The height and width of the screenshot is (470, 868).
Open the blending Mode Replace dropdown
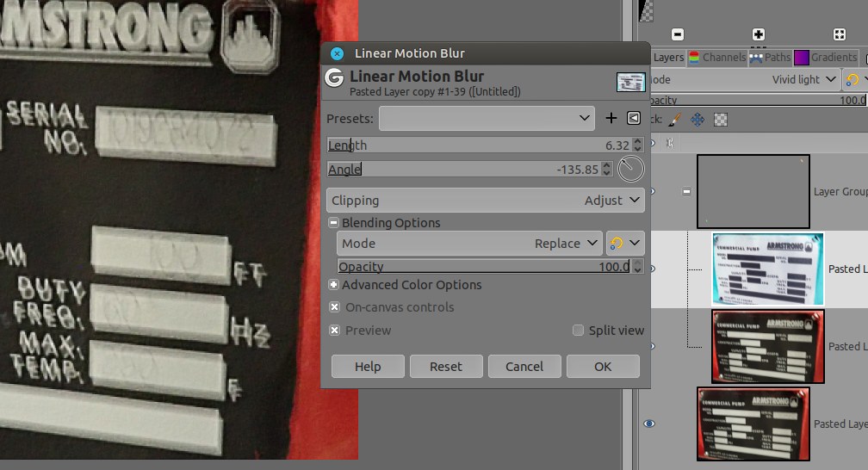(x=469, y=244)
